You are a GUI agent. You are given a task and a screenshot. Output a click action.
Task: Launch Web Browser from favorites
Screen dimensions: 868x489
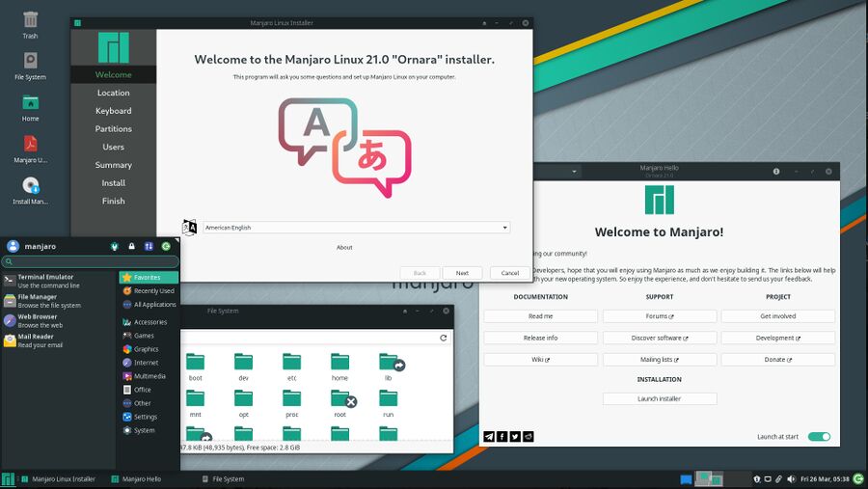(59, 320)
